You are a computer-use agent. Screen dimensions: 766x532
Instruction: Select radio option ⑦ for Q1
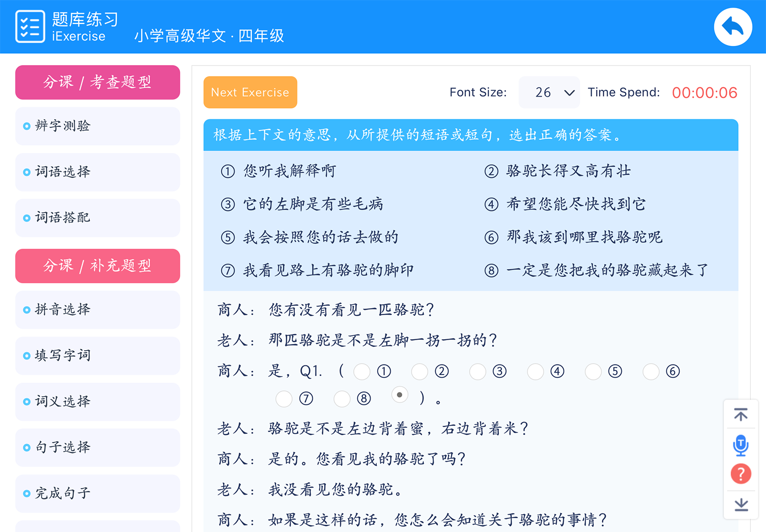[x=284, y=399]
